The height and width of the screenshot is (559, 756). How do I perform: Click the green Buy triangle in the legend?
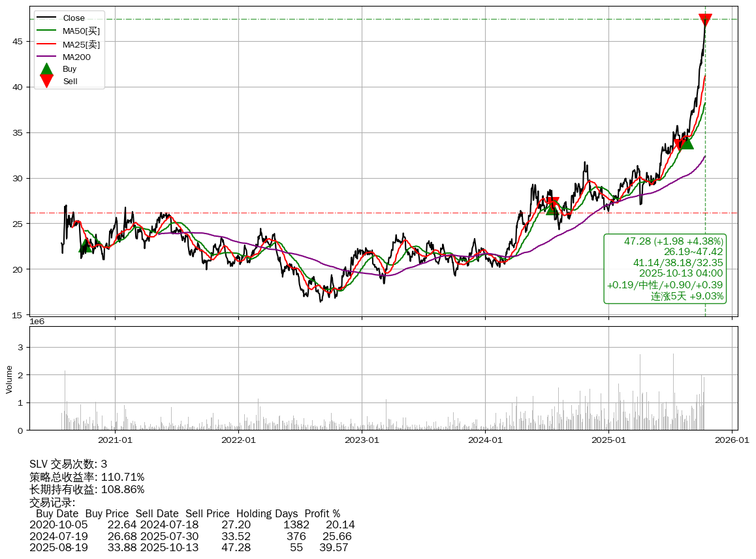pyautogui.click(x=46, y=68)
